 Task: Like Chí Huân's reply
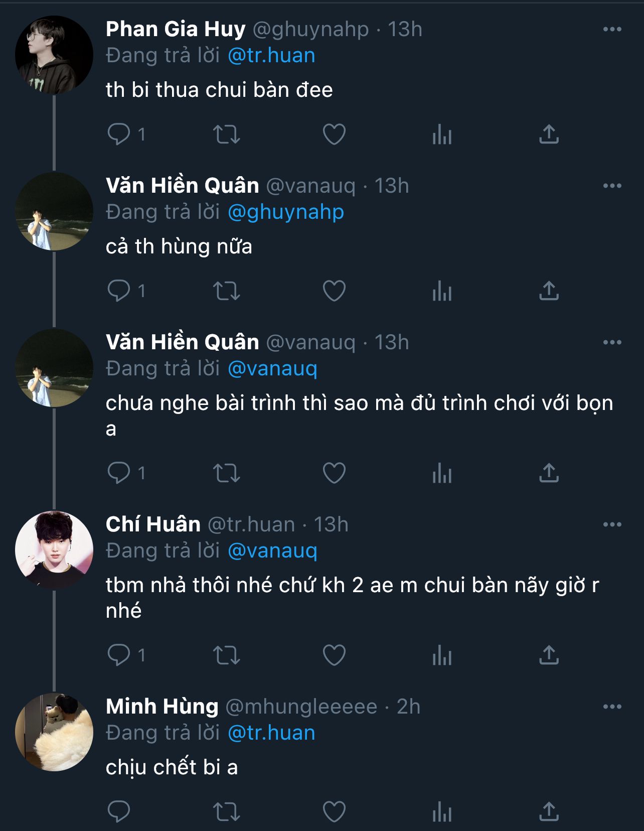click(334, 655)
